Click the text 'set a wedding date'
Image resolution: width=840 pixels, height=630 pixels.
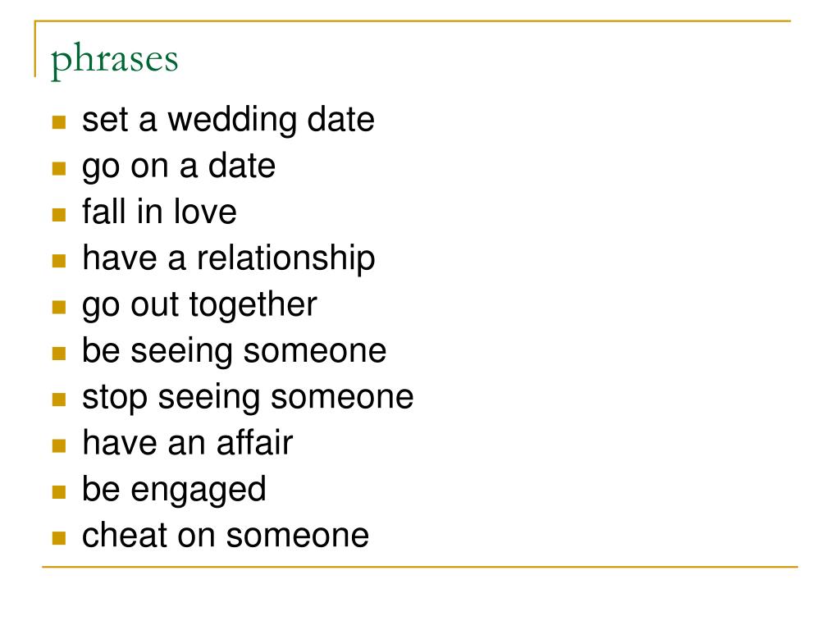coord(228,120)
